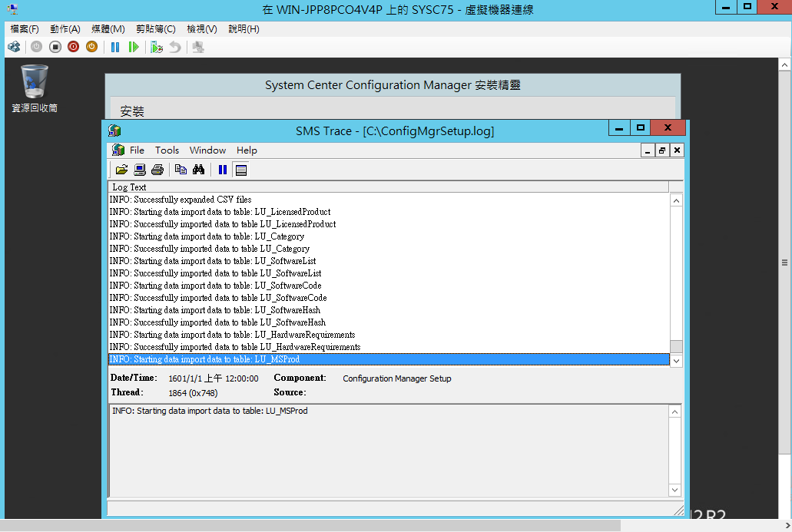The width and height of the screenshot is (792, 532).
Task: Click highlighted 'Starting data import data to table: LU_MSProd' line
Action: 389,359
